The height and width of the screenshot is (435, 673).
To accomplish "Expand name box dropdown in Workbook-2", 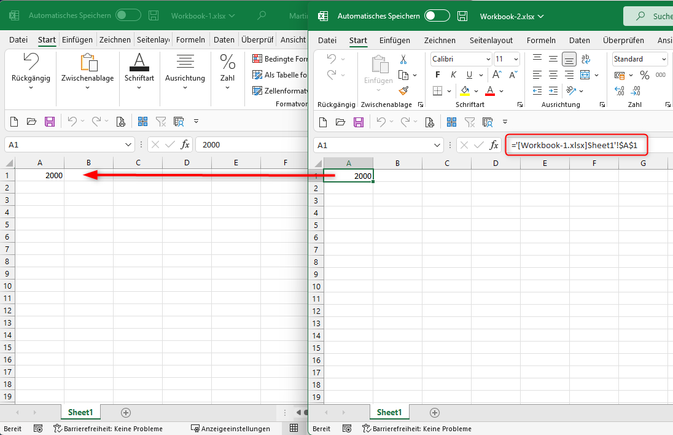I will point(437,145).
